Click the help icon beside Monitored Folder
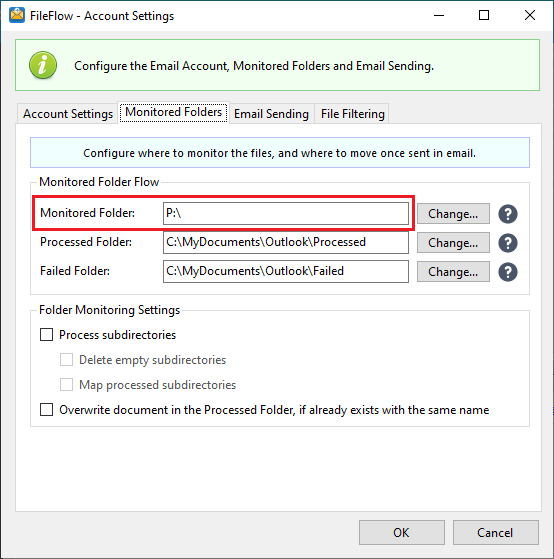 tap(508, 214)
